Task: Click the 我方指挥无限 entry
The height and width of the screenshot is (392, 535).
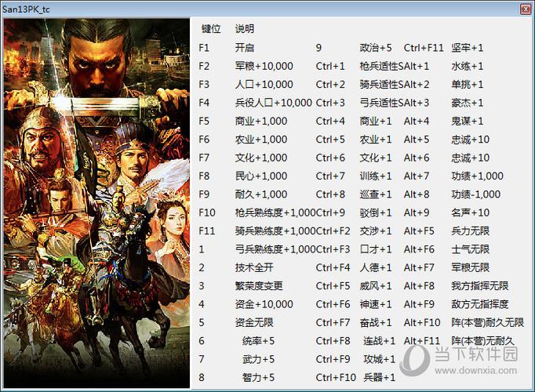Action: 480,286
